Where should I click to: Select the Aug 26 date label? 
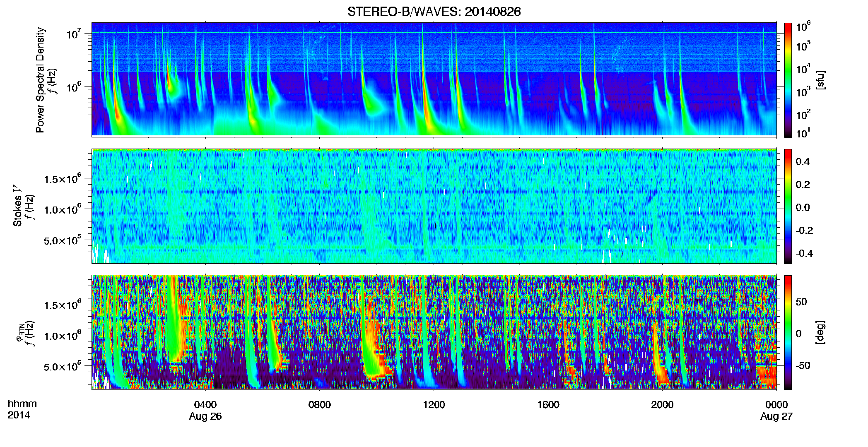205,416
